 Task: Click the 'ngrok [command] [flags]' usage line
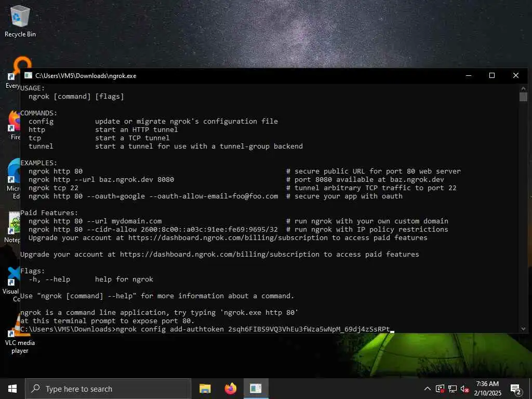pos(76,96)
